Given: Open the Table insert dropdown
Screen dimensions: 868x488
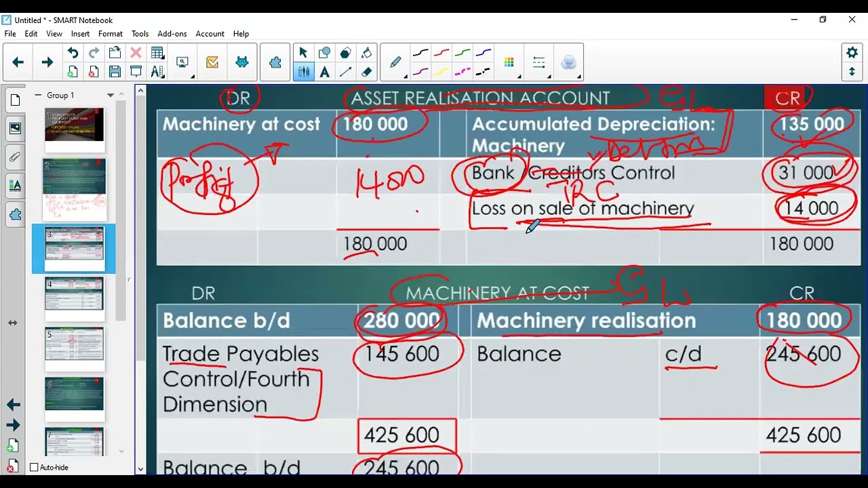Looking at the screenshot, I should [157, 53].
